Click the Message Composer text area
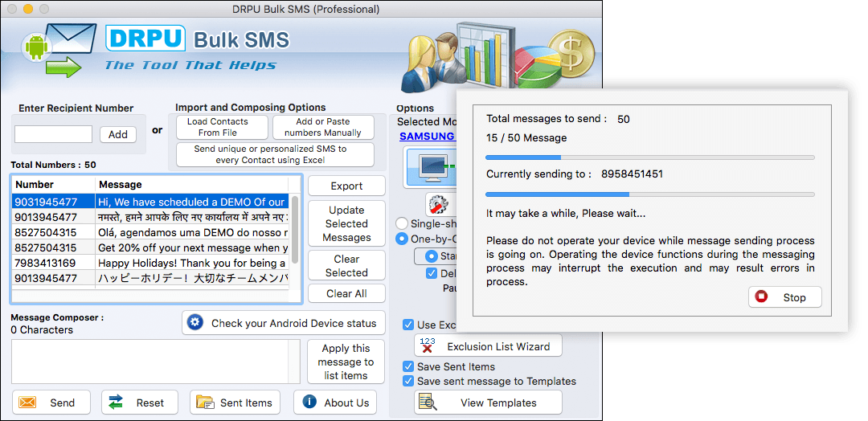 156,362
